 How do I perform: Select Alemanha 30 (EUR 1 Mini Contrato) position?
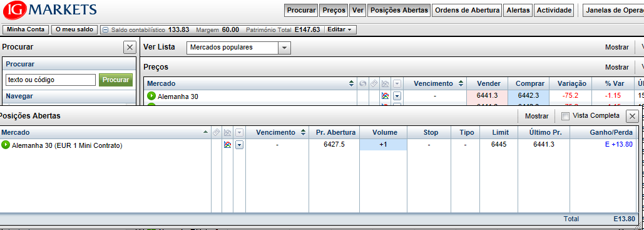[x=67, y=145]
